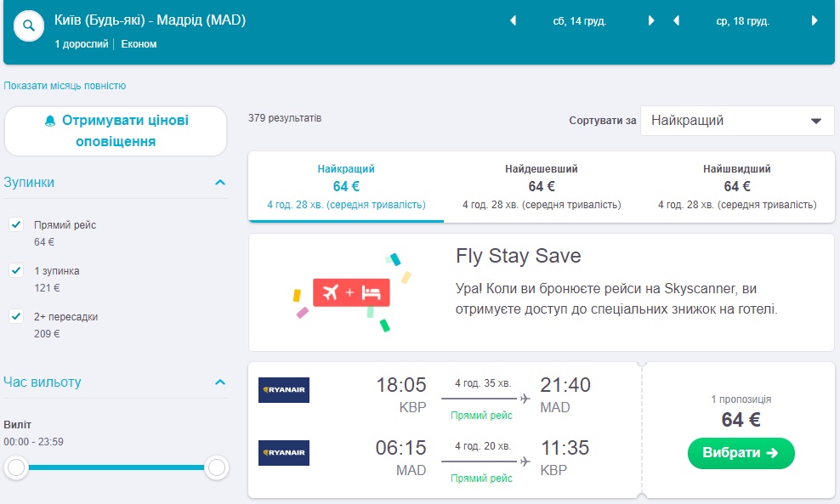This screenshot has height=504, width=840.
Task: Go to next day after ср, 18 груд.
Action: [815, 21]
